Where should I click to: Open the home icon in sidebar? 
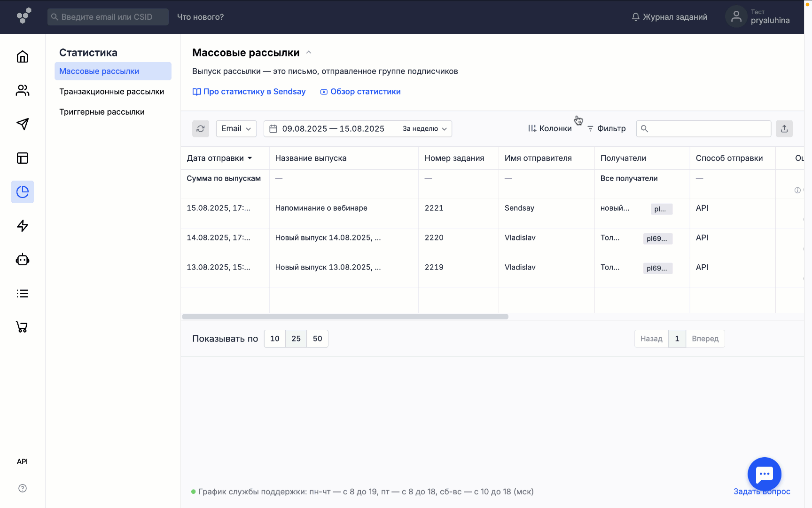(x=23, y=57)
